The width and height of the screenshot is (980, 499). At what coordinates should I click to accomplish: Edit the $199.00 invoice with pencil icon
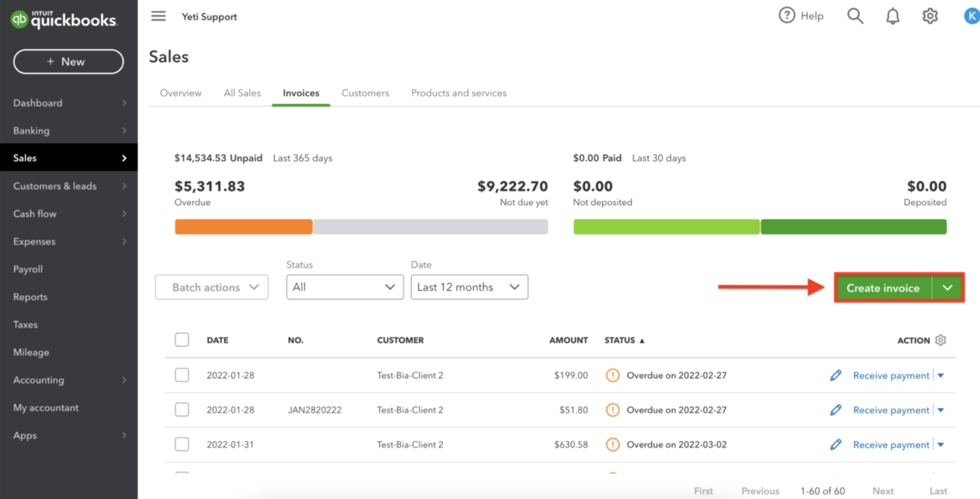point(836,375)
